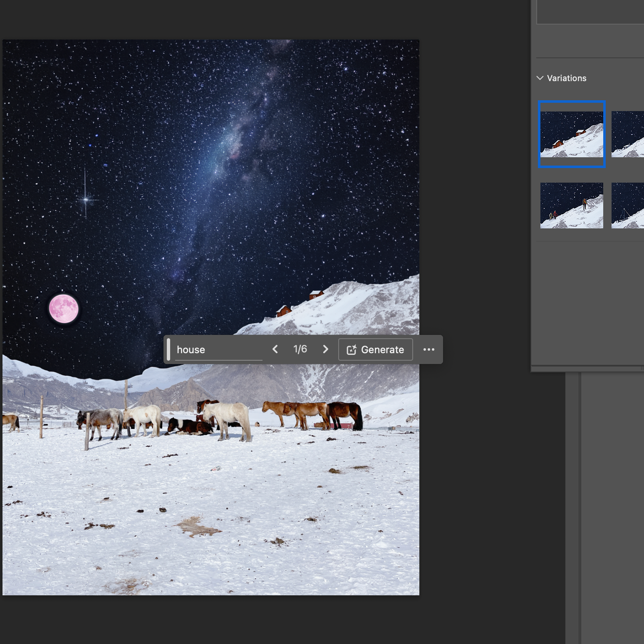Open the three-dot more options menu
The height and width of the screenshot is (644, 644).
(x=429, y=349)
